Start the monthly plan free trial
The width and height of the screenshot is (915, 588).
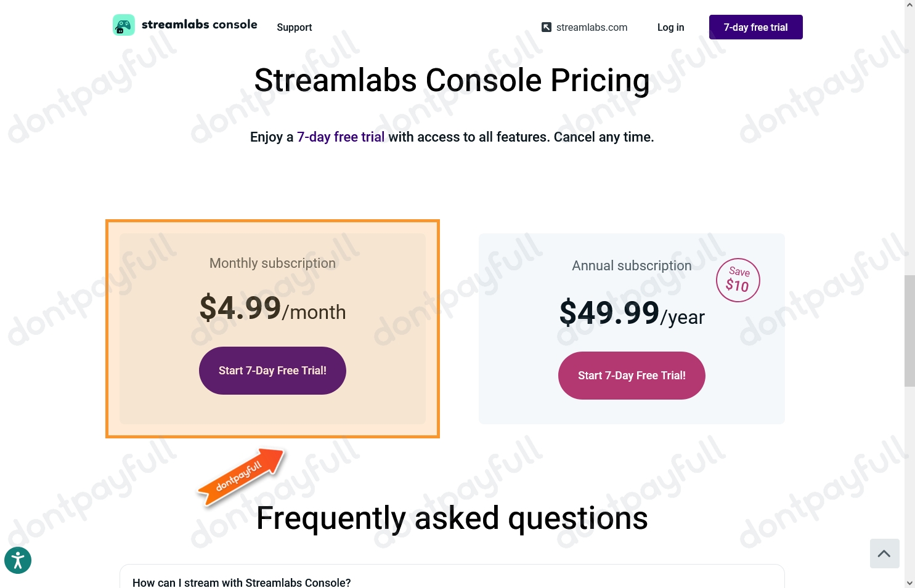(272, 371)
